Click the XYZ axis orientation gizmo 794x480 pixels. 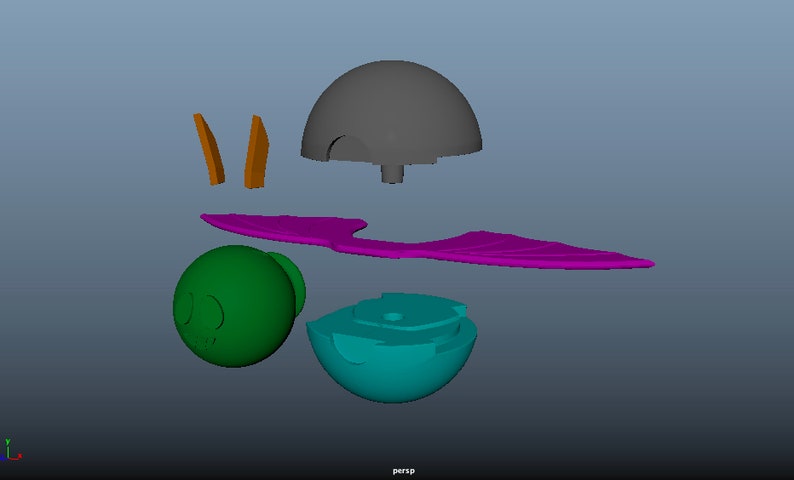10,450
